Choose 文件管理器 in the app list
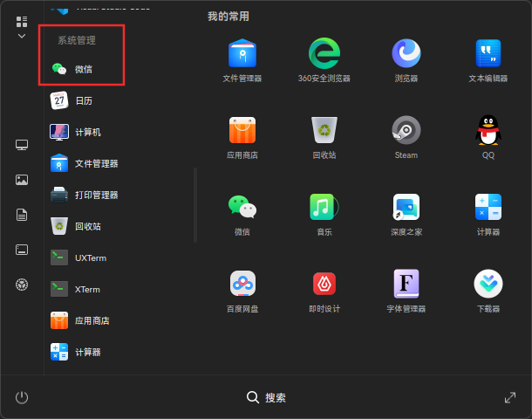 pos(84,163)
